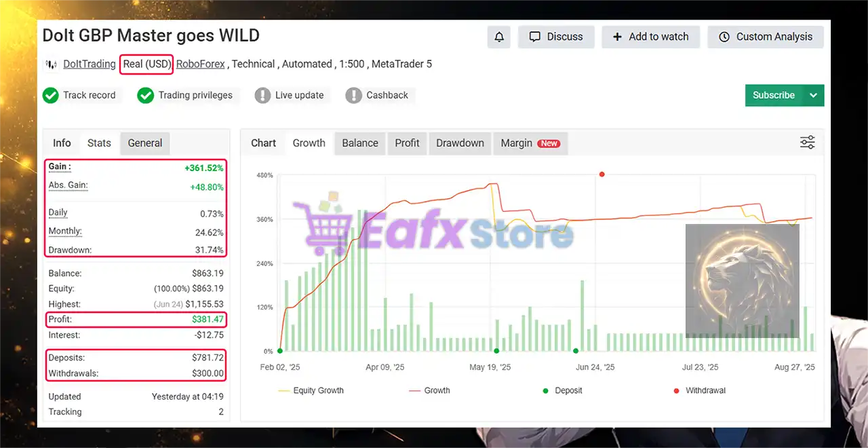Viewport: 868px width, 448px height.
Task: Open the RoboForex broker link
Action: tap(201, 64)
